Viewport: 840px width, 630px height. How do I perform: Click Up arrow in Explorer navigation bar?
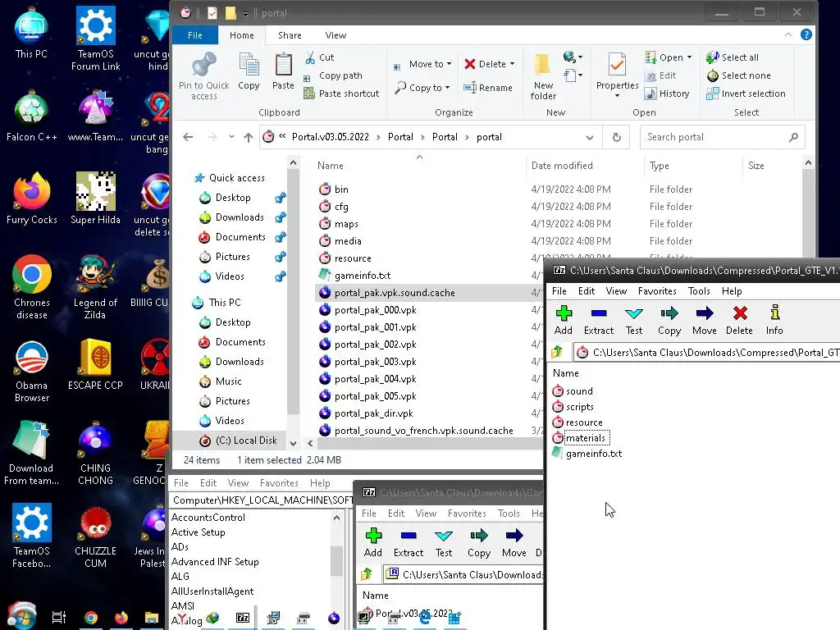click(248, 137)
